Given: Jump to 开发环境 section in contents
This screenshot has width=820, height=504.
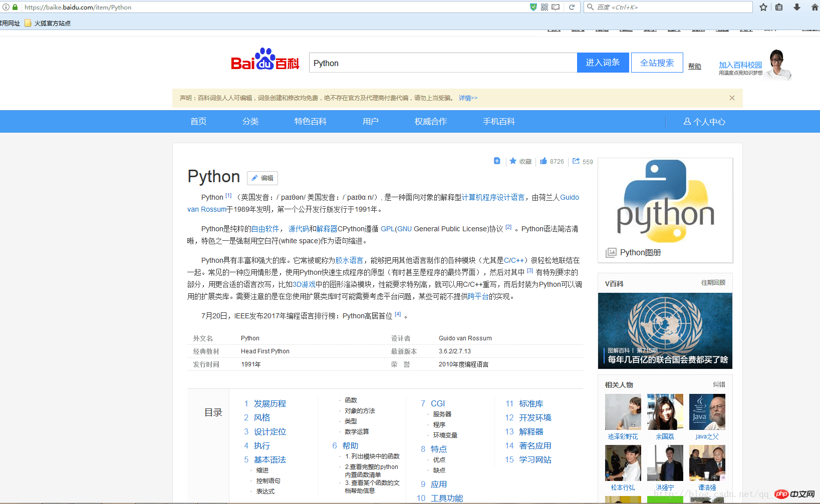Looking at the screenshot, I should 535,417.
